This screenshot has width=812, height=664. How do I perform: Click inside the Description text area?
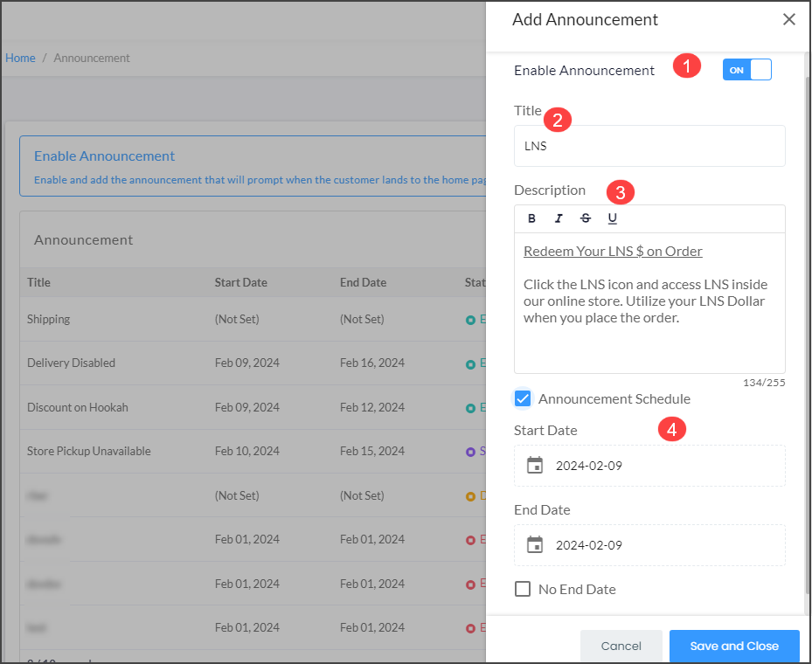click(649, 303)
